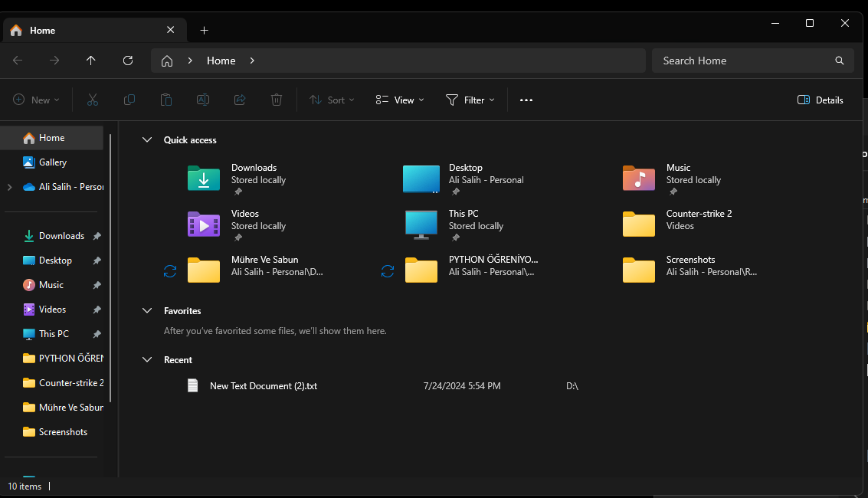Refresh the current folder view
This screenshot has width=868, height=498.
128,61
